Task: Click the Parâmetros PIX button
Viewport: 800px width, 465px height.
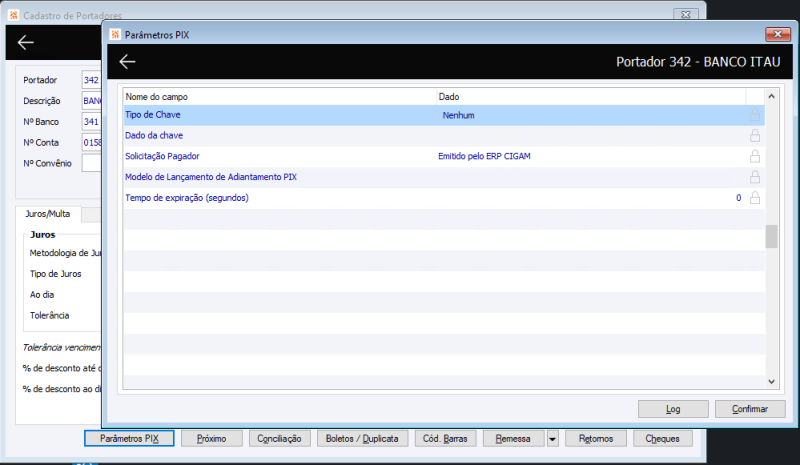Action: point(129,438)
